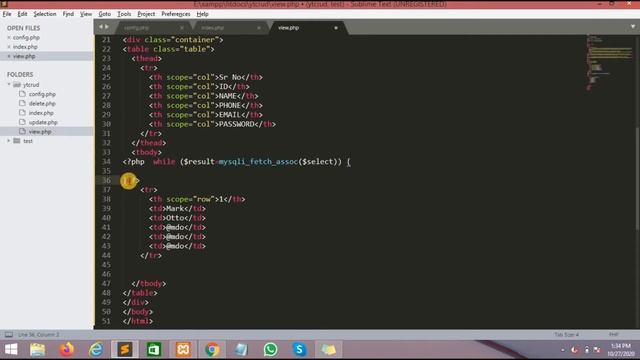This screenshot has height=360, width=640.
Task: Open File Explorer from taskbar
Action: pyautogui.click(x=38, y=350)
